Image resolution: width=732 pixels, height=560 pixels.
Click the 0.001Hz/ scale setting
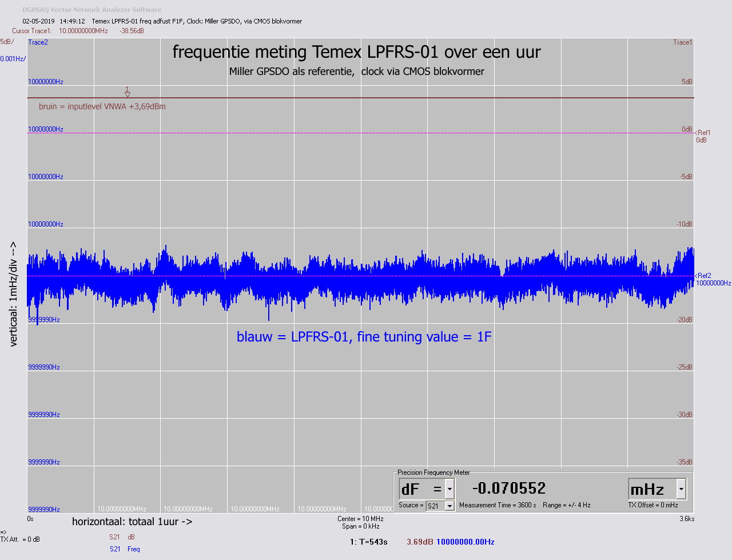pos(13,58)
